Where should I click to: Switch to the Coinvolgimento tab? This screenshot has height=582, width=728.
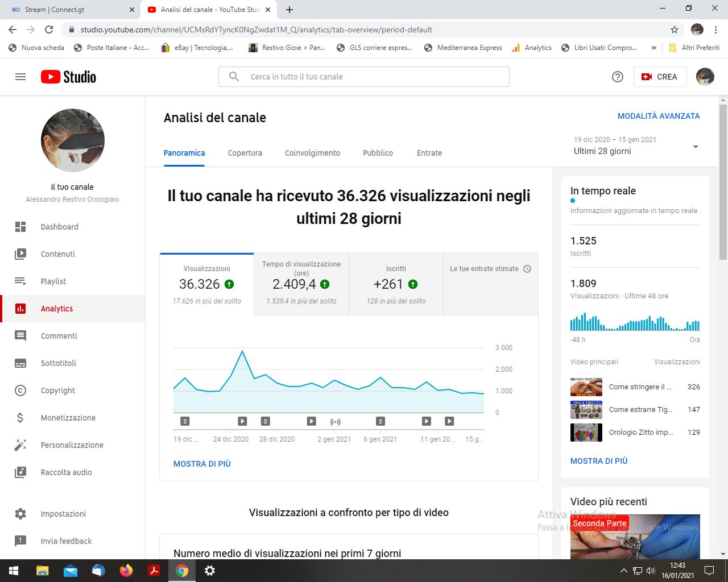tap(312, 153)
